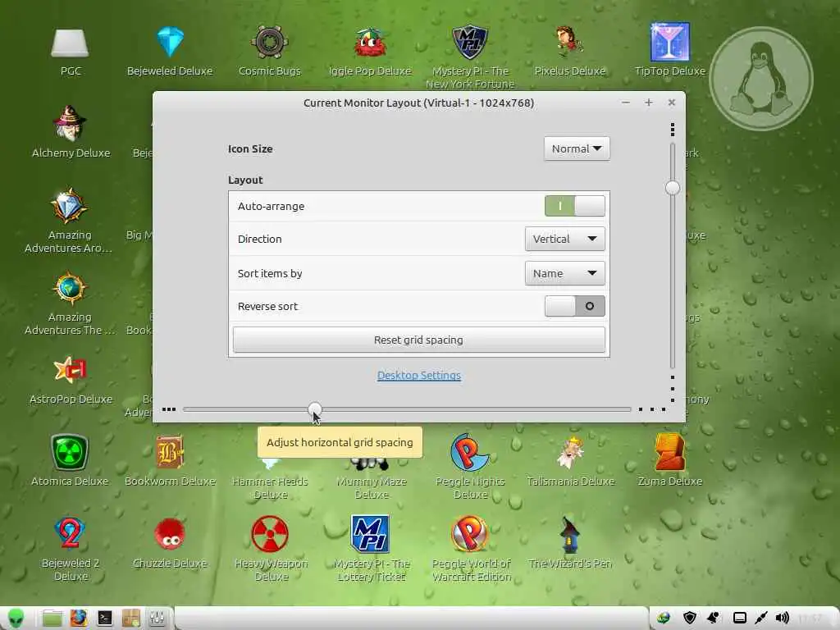Screen dimensions: 840x630
Task: Maximize the Current Monitor Layout window
Action: (x=648, y=103)
